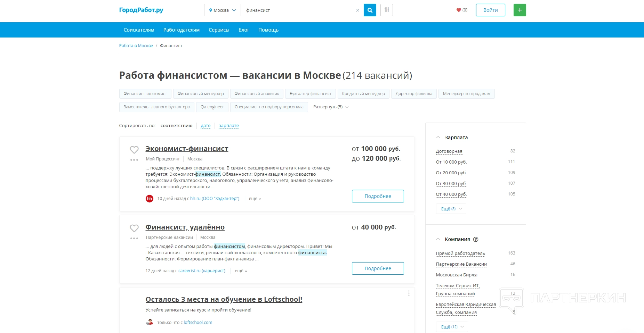644x333 pixels.
Task: Open the Соискателям menu item
Action: 139,30
